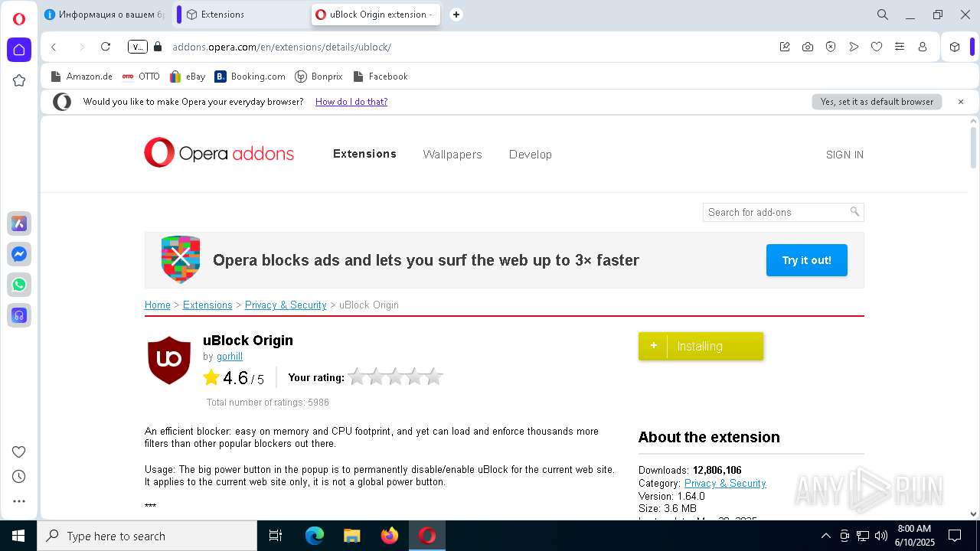Open Aria AI icon in sidebar
This screenshot has height=551, width=980.
[19, 223]
